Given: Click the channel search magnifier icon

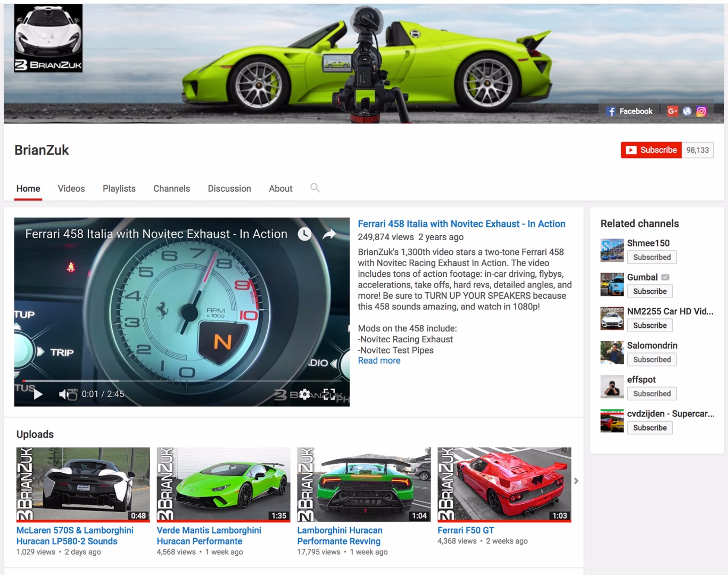Looking at the screenshot, I should pos(315,188).
